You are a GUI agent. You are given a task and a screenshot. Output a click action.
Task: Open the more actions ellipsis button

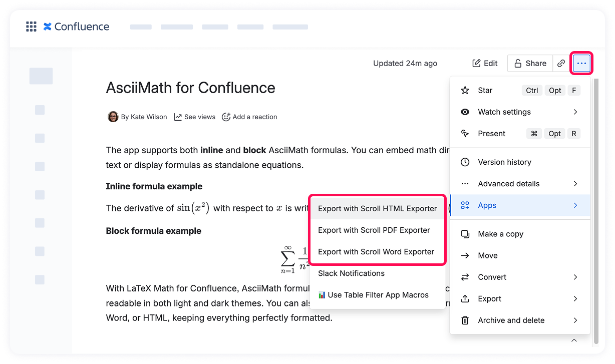coord(581,63)
